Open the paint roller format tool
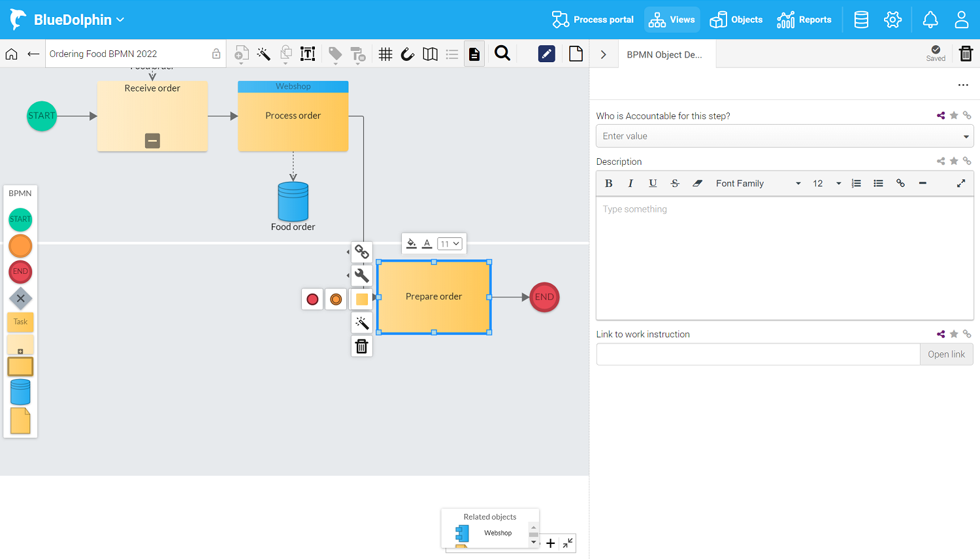This screenshot has height=559, width=980. pos(358,54)
